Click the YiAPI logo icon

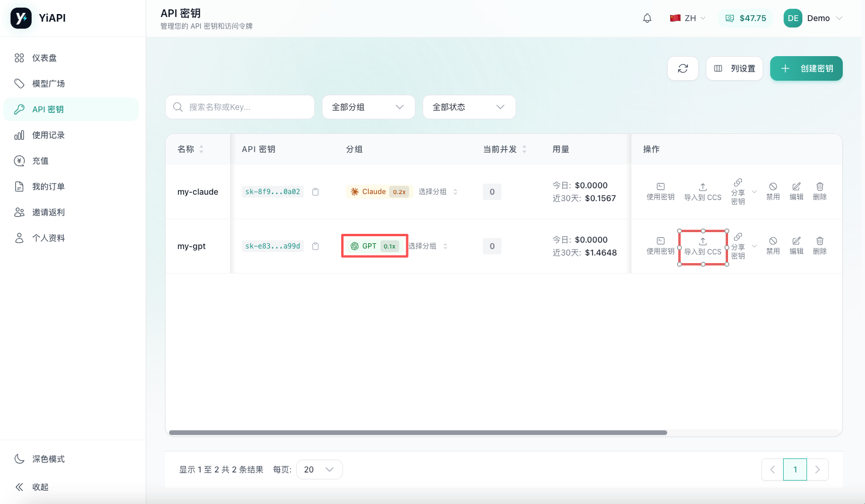point(21,18)
